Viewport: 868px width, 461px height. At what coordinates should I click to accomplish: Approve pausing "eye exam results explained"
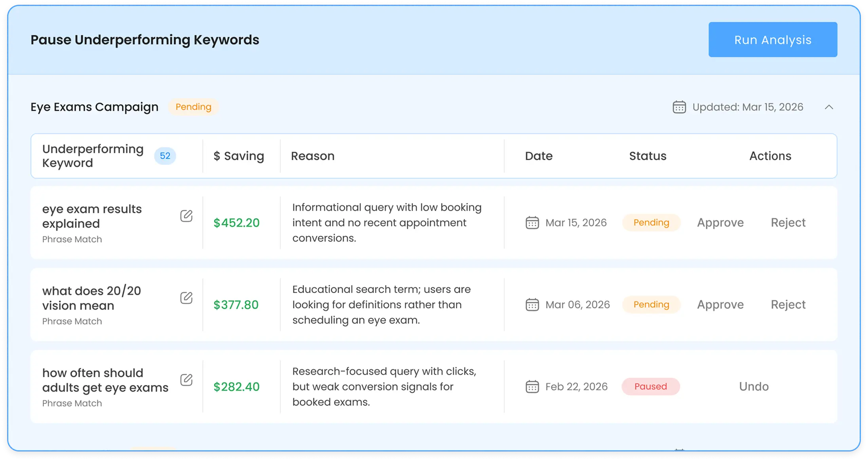tap(720, 223)
